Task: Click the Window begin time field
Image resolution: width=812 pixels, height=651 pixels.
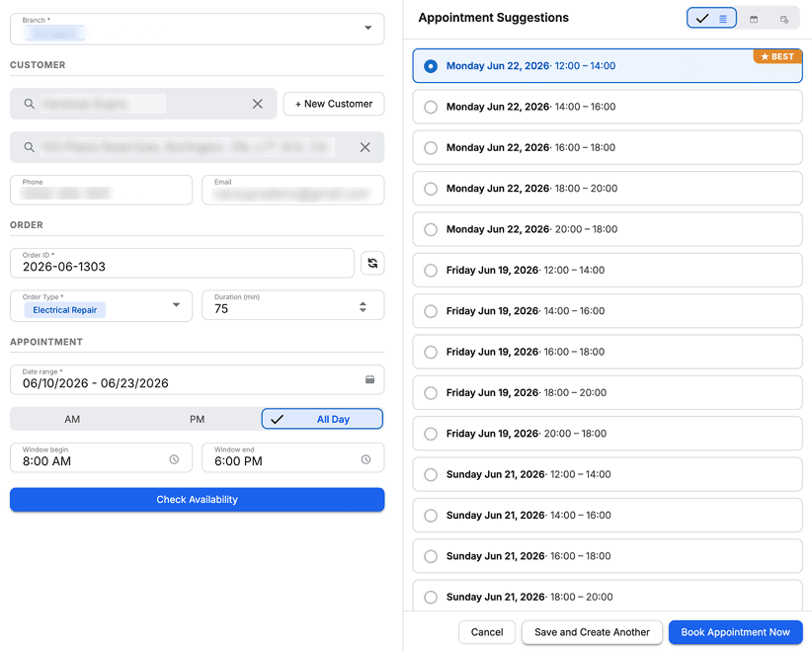Action: coord(102,457)
